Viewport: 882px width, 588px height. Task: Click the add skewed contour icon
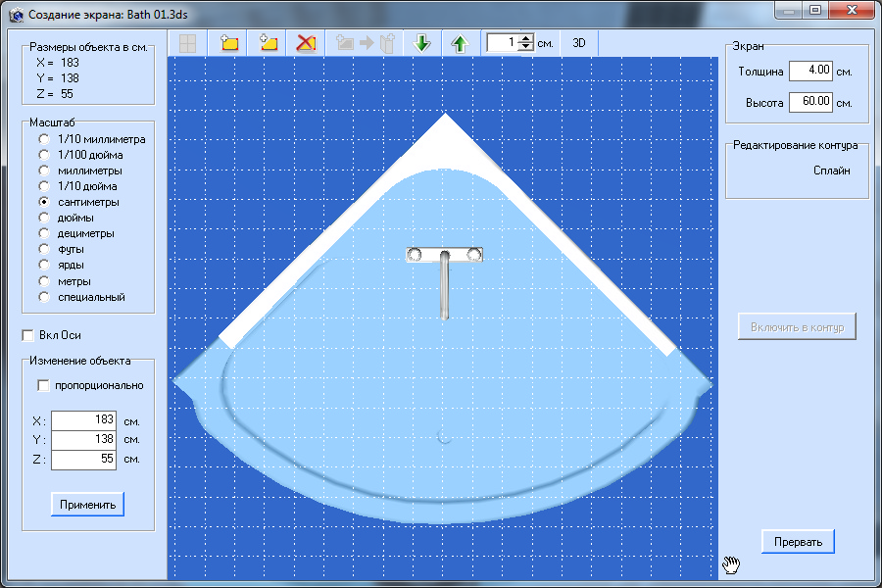coord(268,43)
